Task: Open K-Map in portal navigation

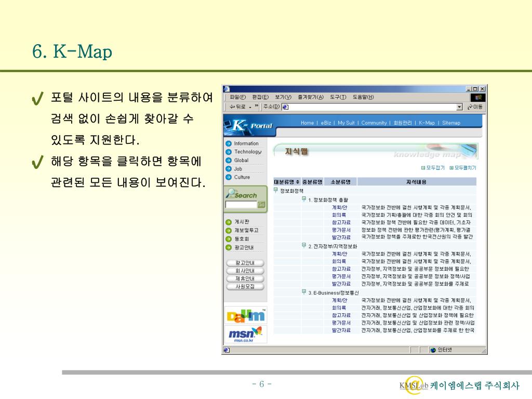Action: click(x=427, y=123)
